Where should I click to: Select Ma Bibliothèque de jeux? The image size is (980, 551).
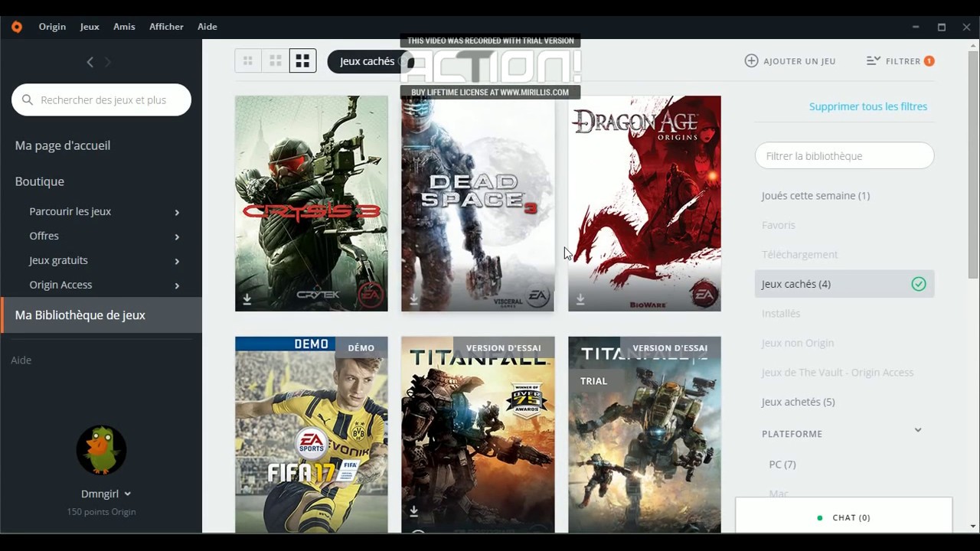click(101, 315)
